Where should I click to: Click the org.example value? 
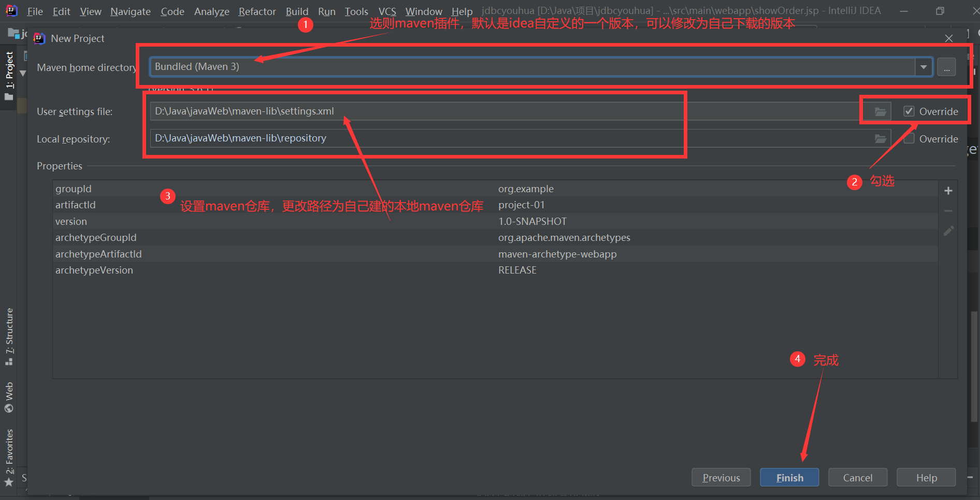(x=526, y=189)
